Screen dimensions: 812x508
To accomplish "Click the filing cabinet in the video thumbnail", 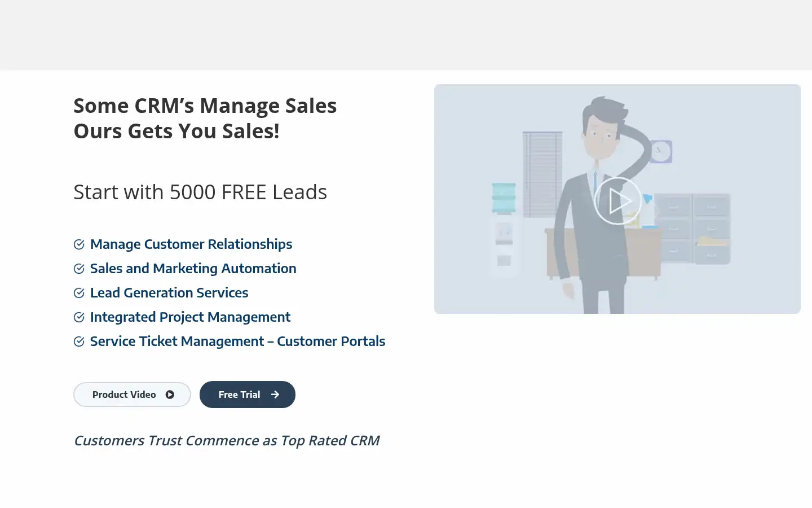I will (693, 229).
